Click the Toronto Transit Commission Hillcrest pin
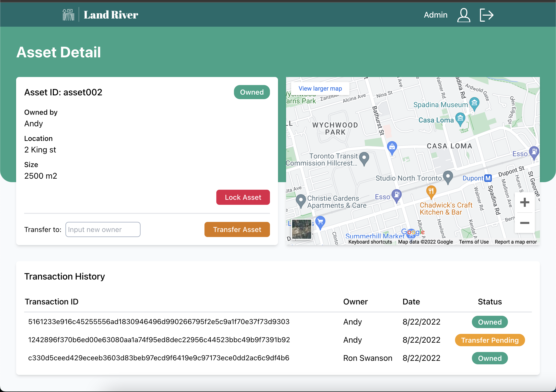Screen dimensions: 556x392 click(364, 158)
